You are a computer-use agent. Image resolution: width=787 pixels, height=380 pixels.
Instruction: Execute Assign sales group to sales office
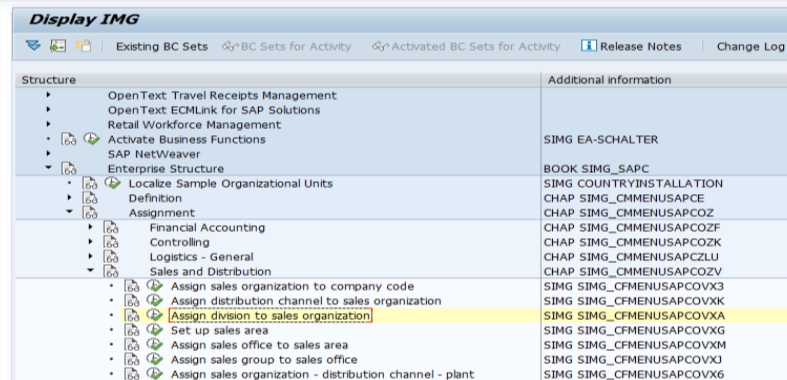point(155,359)
